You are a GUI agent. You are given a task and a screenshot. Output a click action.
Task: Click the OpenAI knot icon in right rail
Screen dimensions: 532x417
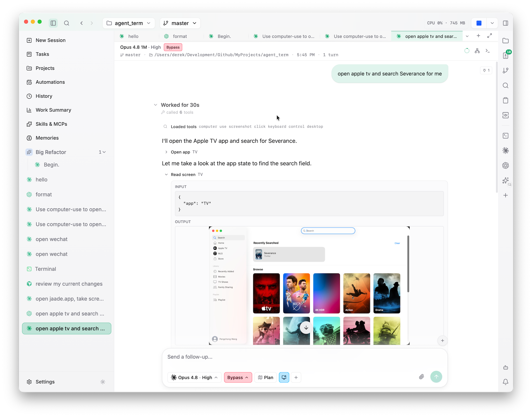(506, 165)
